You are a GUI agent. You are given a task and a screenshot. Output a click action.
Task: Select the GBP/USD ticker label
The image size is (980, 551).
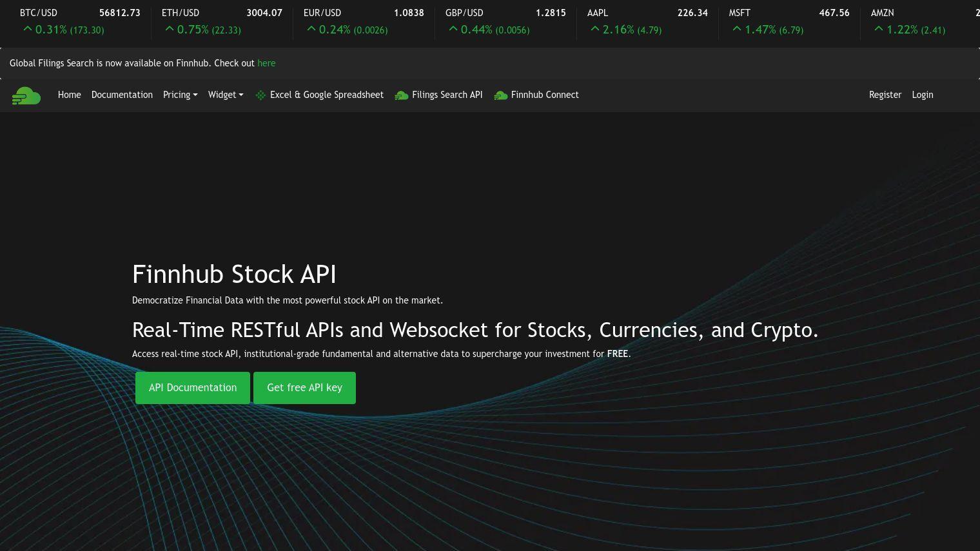[464, 13]
